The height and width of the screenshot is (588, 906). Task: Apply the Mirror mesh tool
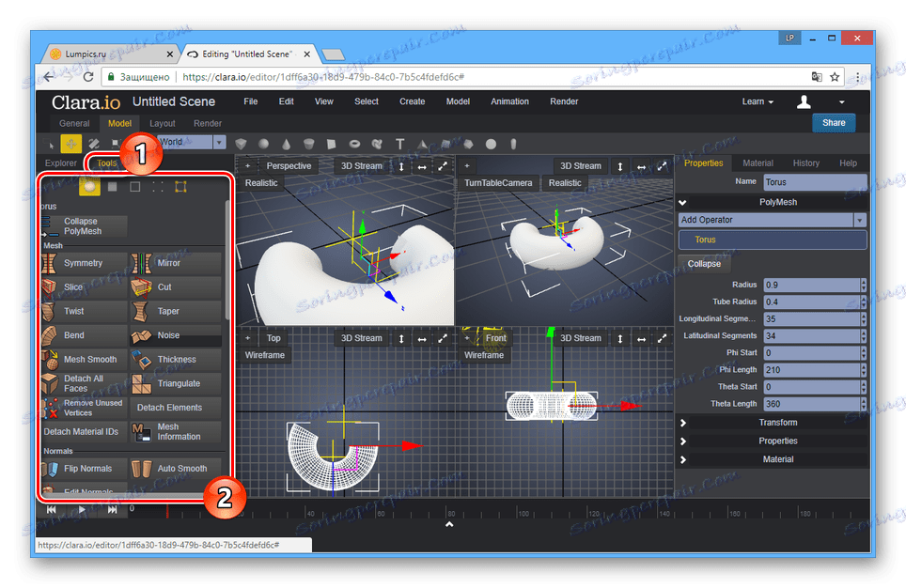coord(176,263)
